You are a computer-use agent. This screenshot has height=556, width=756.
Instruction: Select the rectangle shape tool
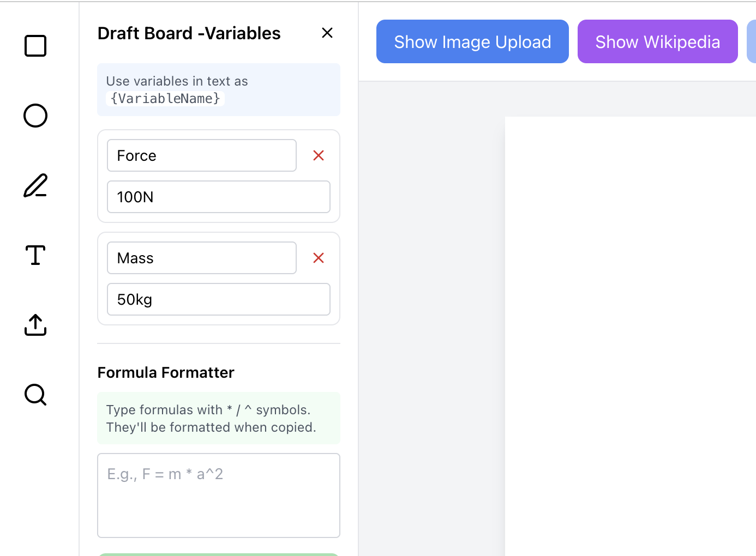point(35,46)
